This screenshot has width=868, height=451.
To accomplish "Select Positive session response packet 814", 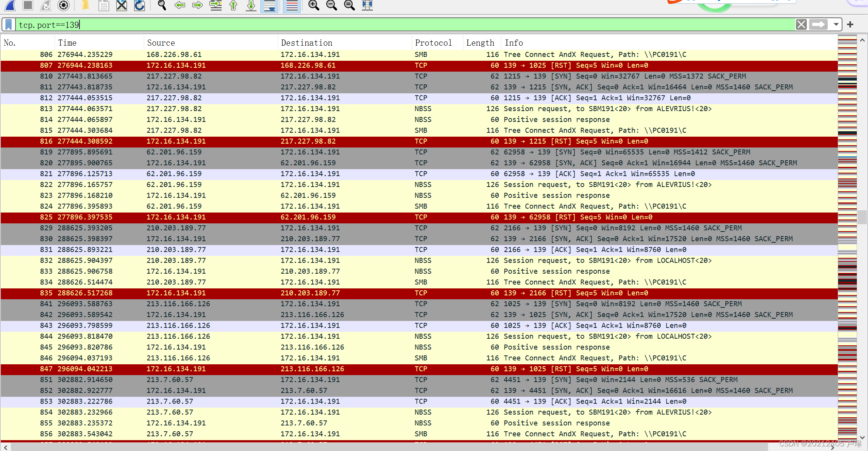I will coord(419,120).
